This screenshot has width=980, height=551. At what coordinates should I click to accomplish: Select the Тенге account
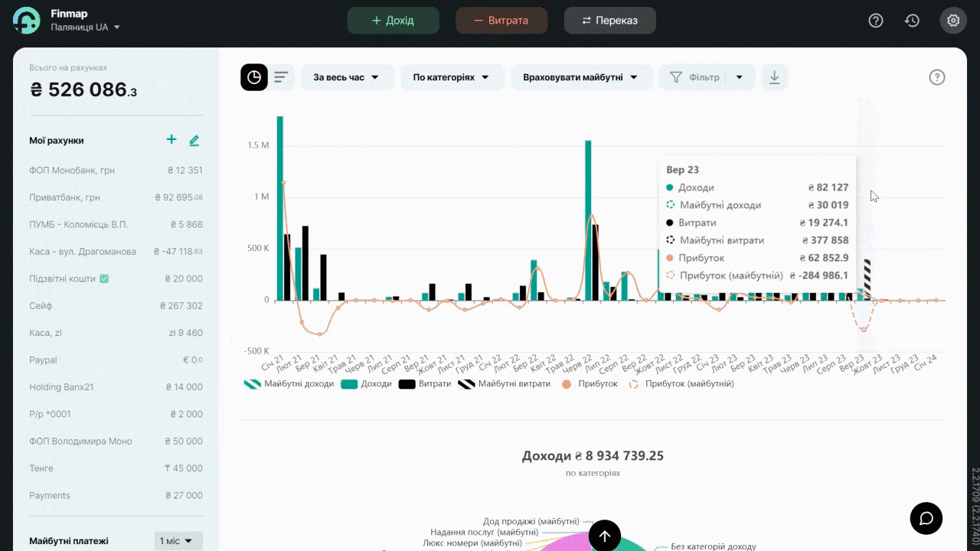tap(116, 468)
